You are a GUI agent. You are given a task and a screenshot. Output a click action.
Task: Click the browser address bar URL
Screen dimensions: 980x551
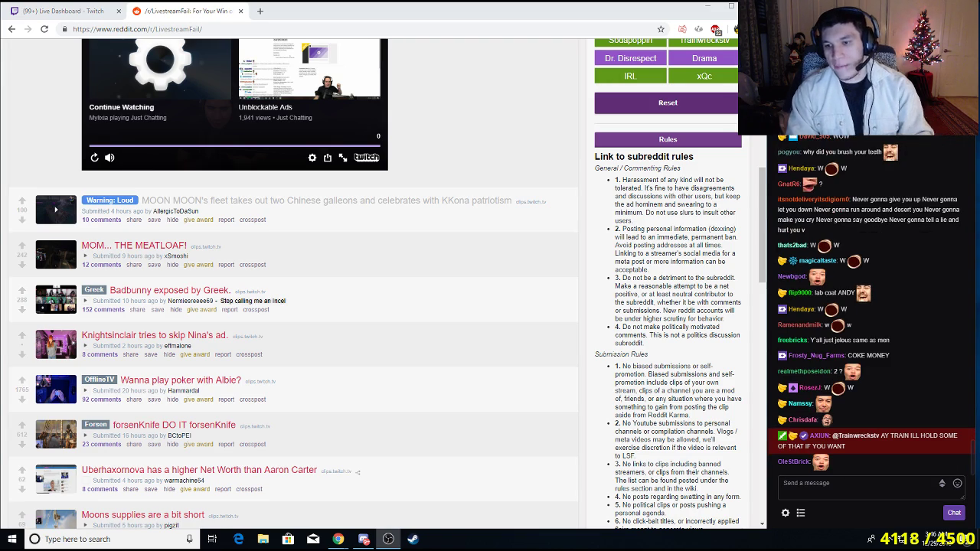tap(138, 29)
